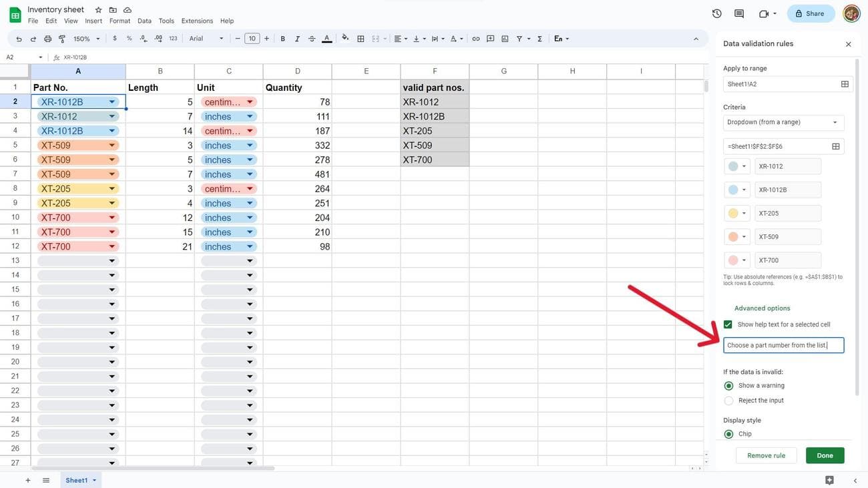Click the Remove rule button
The height and width of the screenshot is (488, 868).
point(766,455)
